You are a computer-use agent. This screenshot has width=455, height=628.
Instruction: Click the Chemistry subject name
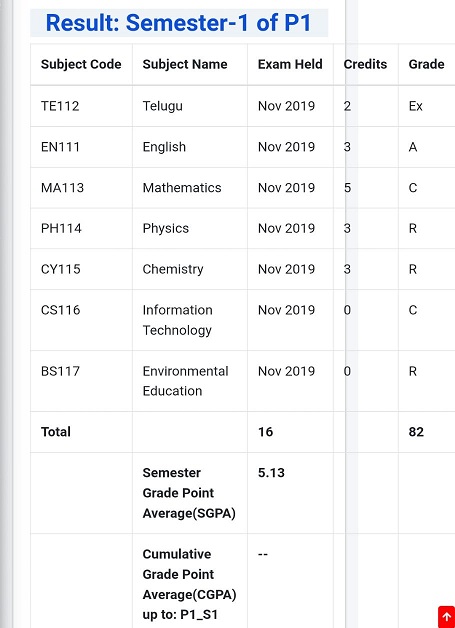click(x=173, y=269)
